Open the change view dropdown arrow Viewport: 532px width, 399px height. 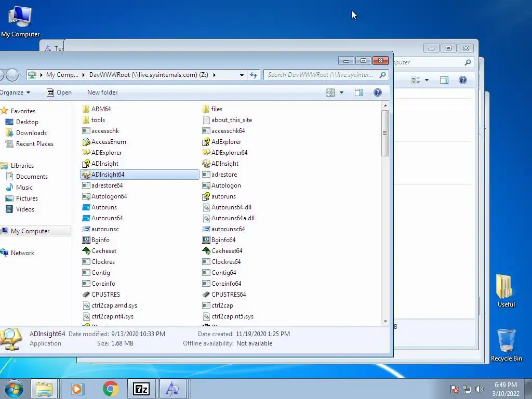[x=341, y=92]
